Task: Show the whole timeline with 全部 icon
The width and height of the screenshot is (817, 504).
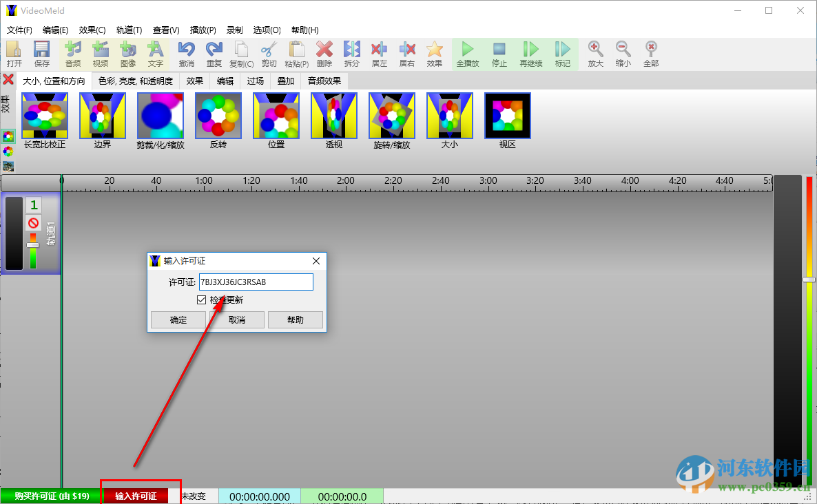Action: click(x=651, y=54)
